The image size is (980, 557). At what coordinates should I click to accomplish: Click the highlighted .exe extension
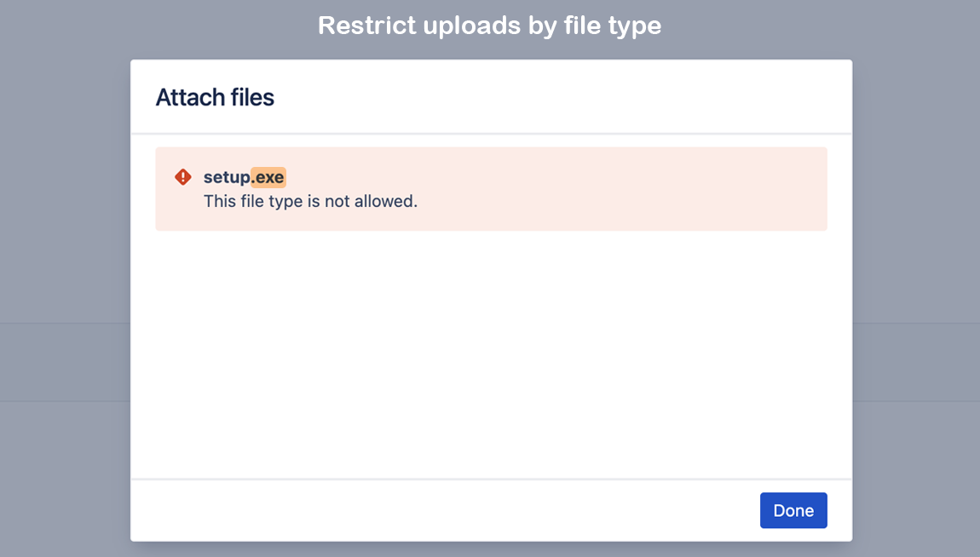pos(268,178)
